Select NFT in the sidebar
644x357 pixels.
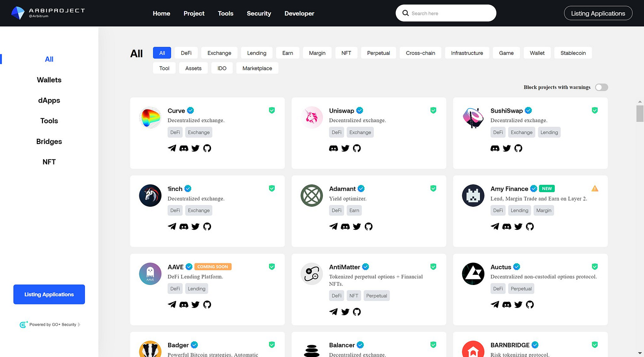point(49,162)
